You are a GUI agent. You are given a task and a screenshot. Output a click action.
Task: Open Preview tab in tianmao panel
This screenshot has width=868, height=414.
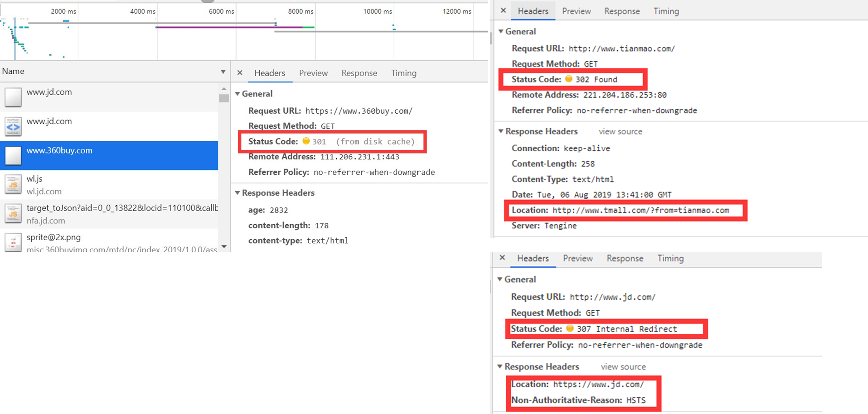[x=576, y=11]
